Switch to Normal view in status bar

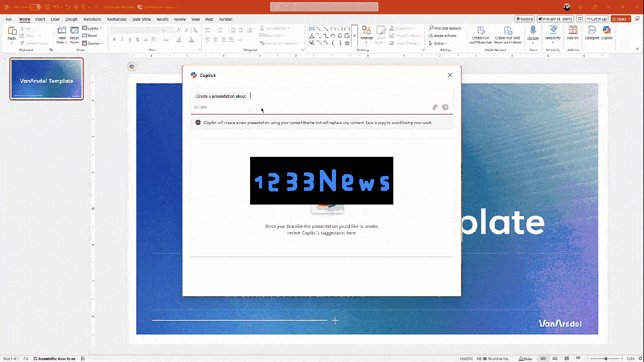(x=543, y=358)
